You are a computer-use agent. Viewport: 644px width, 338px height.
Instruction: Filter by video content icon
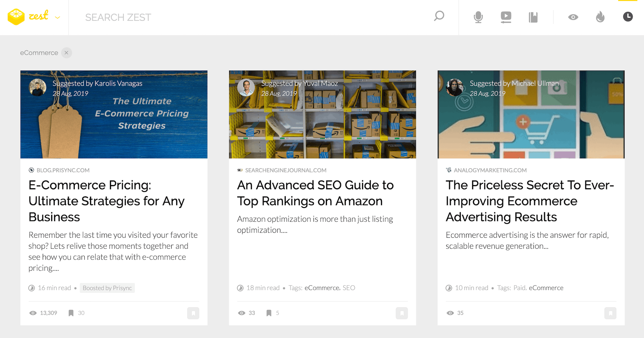click(506, 17)
